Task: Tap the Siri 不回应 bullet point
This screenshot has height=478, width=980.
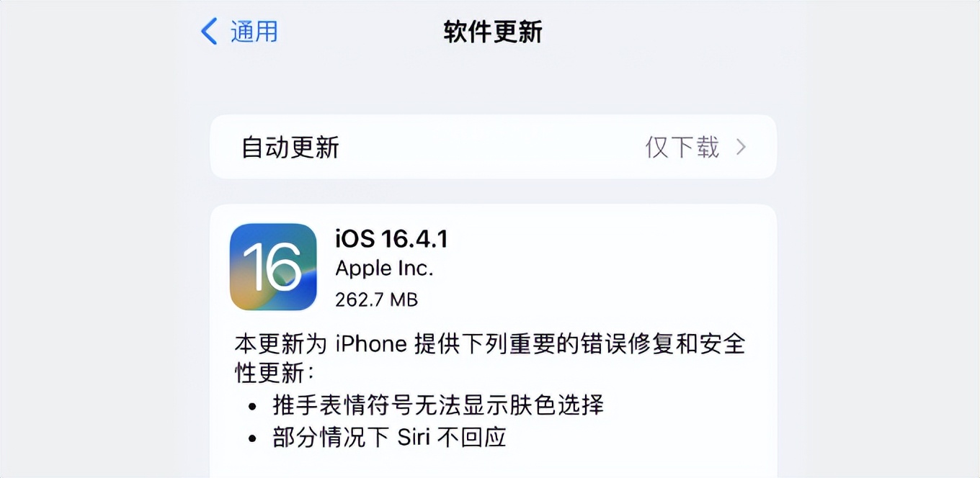Action: click(393, 436)
